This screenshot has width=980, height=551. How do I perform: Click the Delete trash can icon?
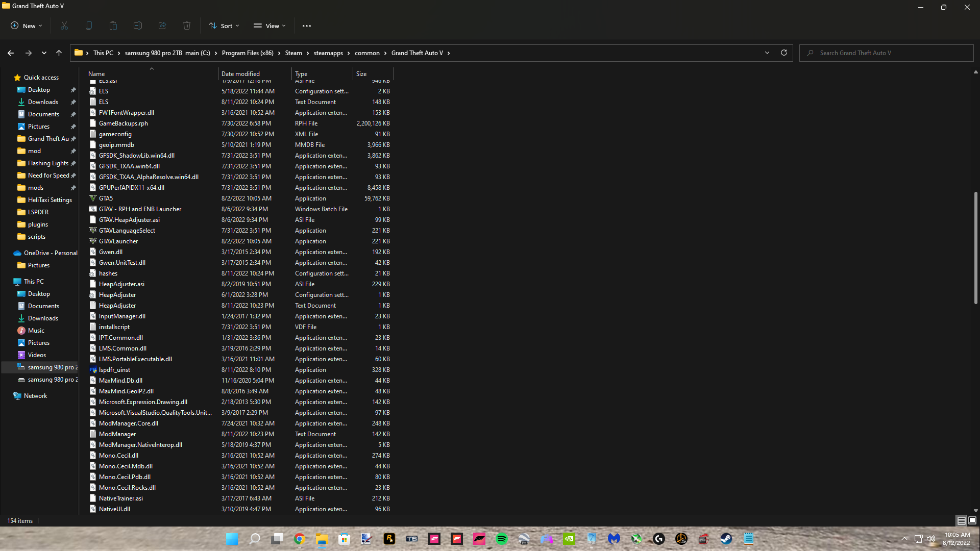click(x=187, y=26)
